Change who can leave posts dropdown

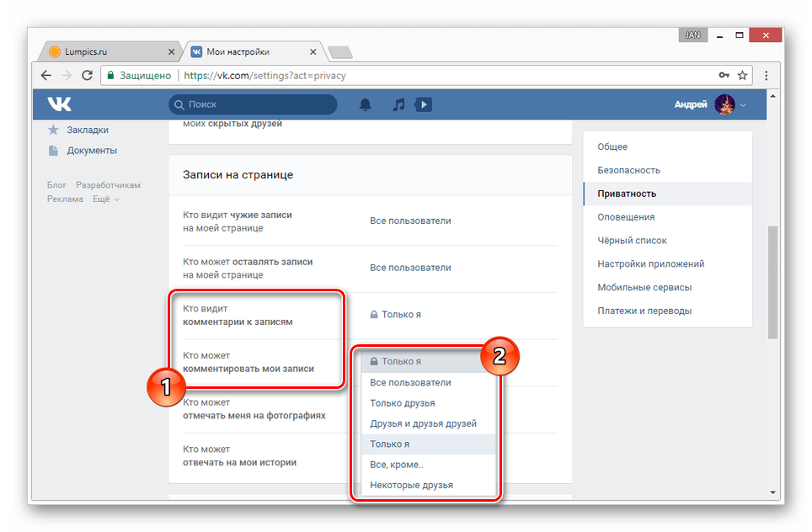tap(410, 268)
